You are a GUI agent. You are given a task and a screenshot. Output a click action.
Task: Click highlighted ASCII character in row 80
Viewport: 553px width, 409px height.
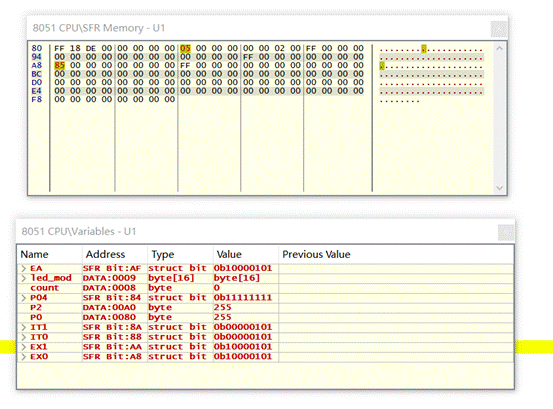(x=424, y=49)
